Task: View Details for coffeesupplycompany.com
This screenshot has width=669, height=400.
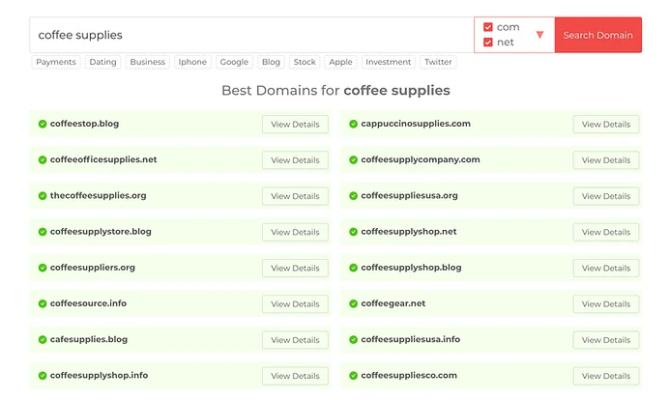Action: [606, 160]
